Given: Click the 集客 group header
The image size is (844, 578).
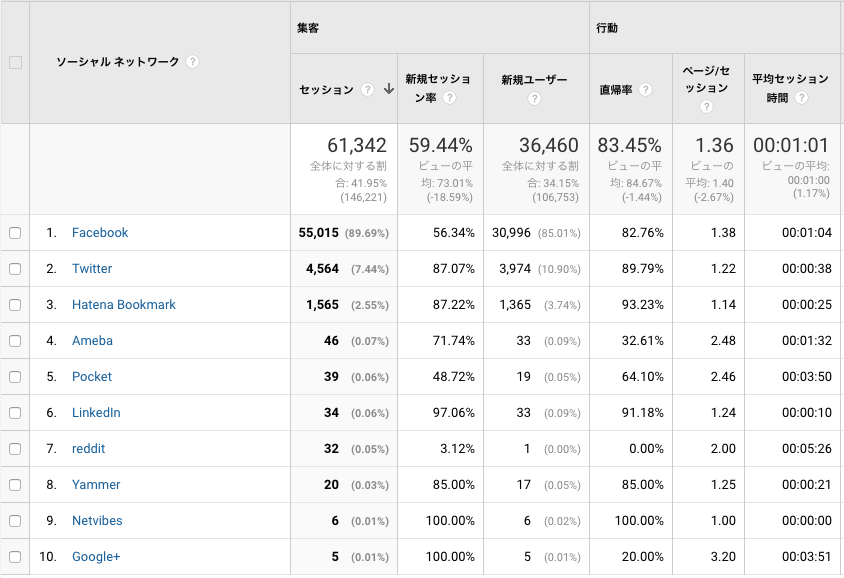Looking at the screenshot, I should (x=308, y=28).
